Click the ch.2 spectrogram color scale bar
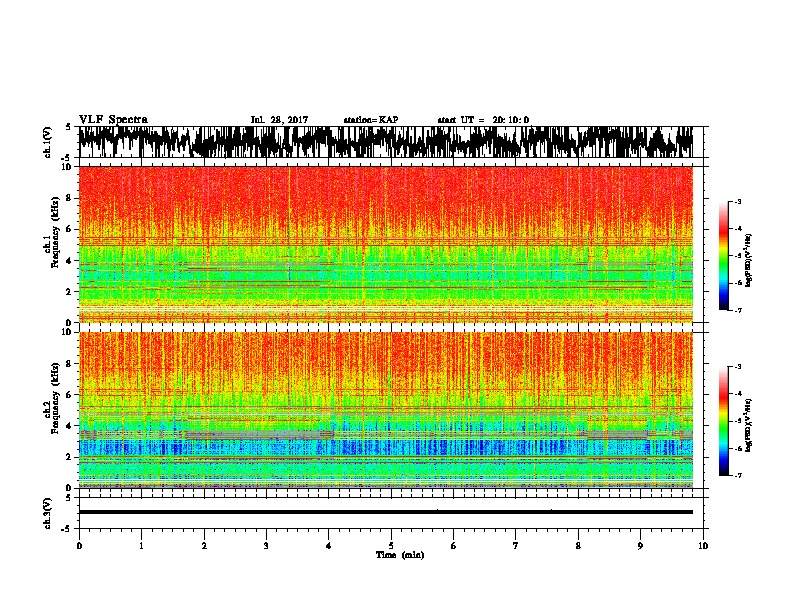Image resolution: width=792 pixels, height=612 pixels. click(723, 421)
